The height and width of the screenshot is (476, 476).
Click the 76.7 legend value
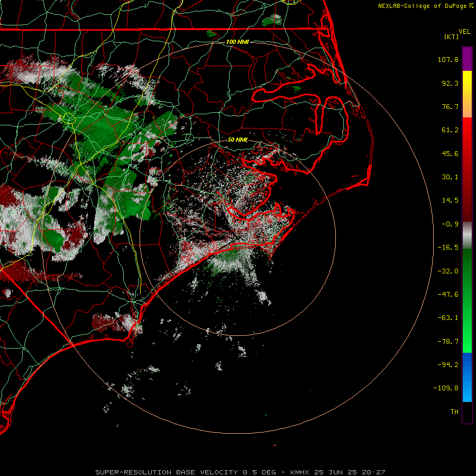coord(450,106)
